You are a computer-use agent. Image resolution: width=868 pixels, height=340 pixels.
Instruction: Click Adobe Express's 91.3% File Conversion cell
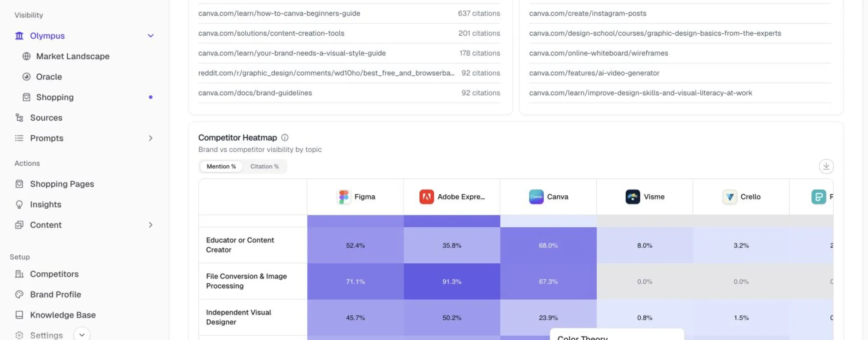(452, 281)
